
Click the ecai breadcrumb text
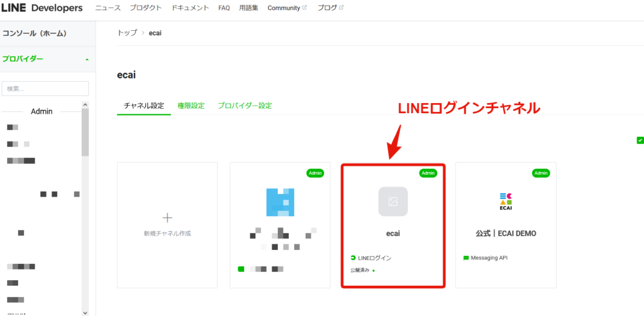click(x=155, y=33)
